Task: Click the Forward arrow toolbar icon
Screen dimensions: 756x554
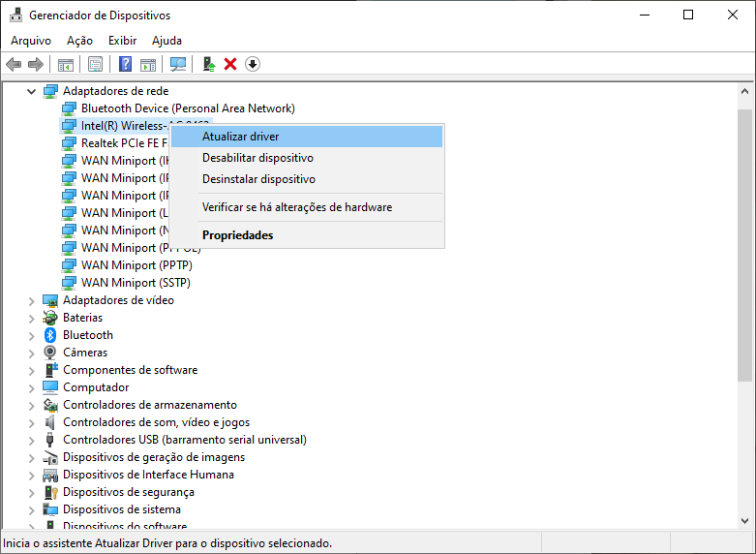Action: point(36,64)
